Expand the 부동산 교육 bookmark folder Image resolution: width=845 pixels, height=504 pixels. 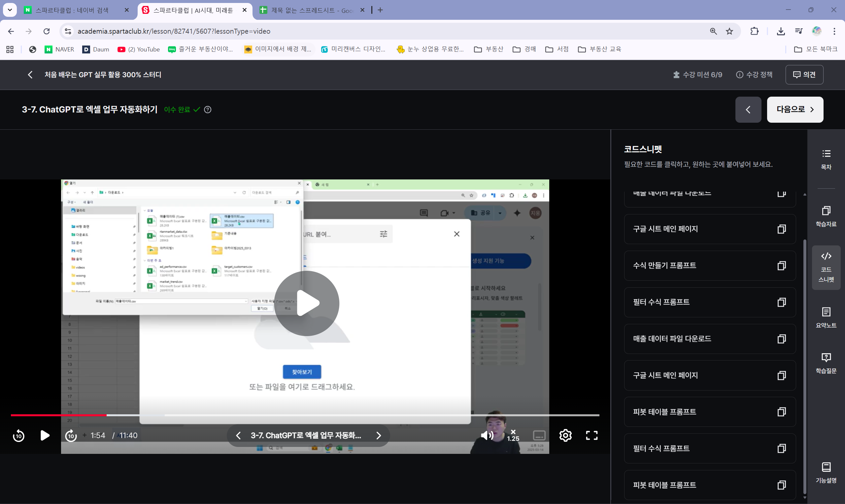[x=599, y=49]
